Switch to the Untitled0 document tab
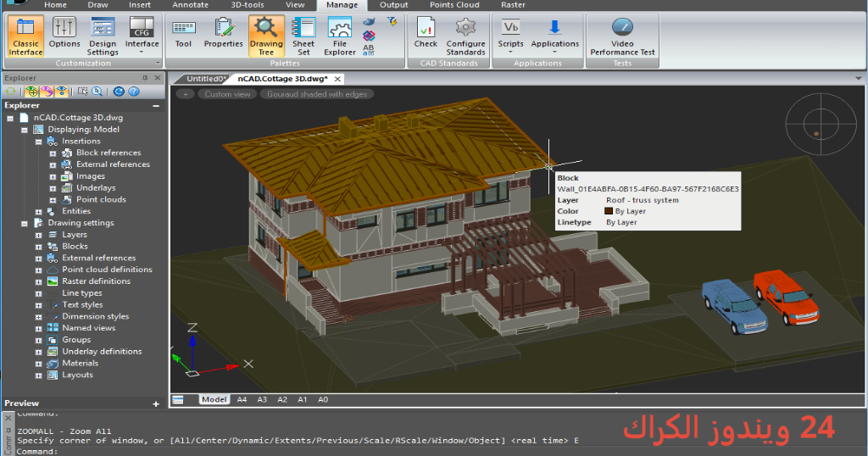868x456 pixels. pyautogui.click(x=203, y=79)
